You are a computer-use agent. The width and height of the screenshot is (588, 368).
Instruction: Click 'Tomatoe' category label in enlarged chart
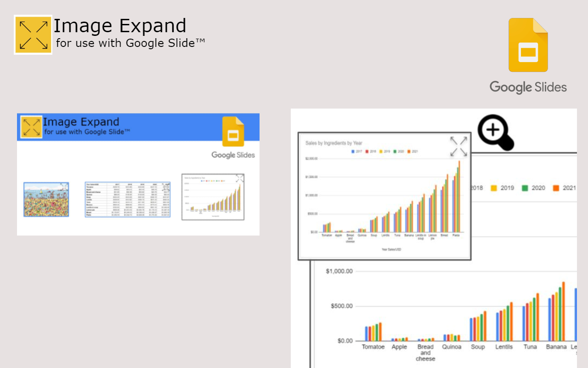[x=373, y=347]
